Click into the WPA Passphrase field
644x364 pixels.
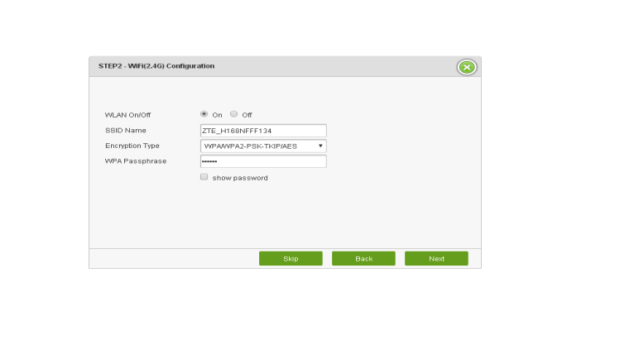click(263, 161)
